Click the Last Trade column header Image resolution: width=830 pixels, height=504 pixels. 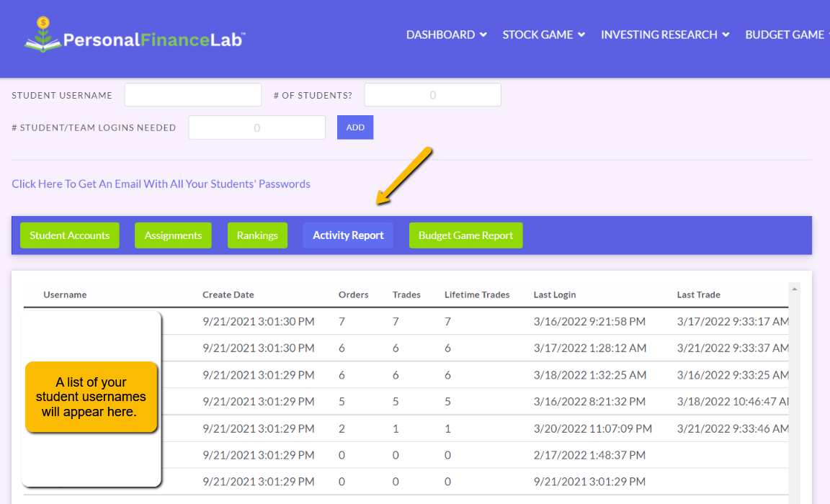(699, 294)
